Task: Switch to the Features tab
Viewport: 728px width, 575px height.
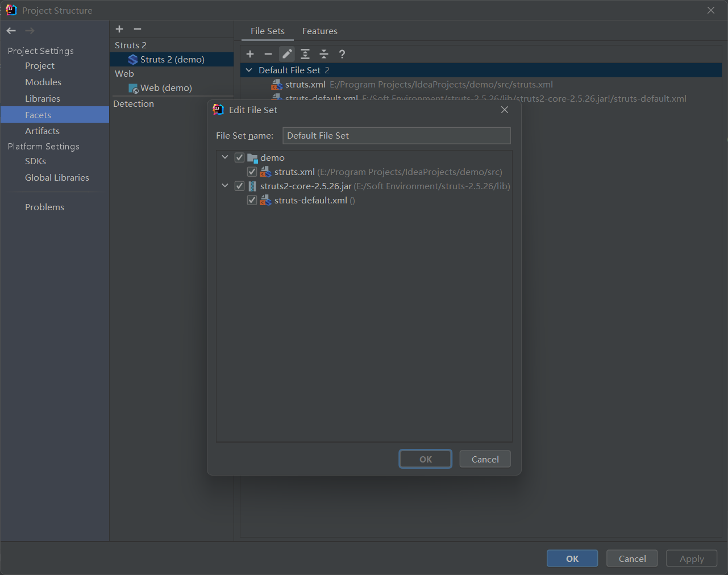Action: pyautogui.click(x=320, y=31)
